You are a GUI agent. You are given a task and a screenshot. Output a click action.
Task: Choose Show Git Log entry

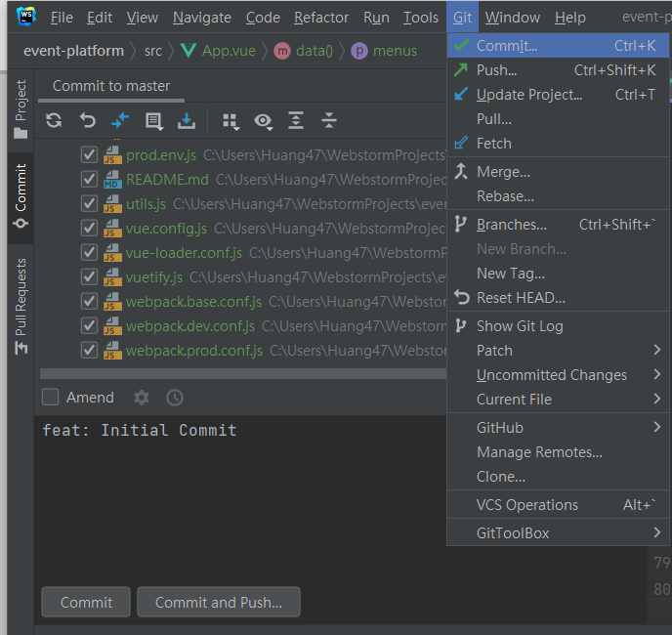pos(558,326)
